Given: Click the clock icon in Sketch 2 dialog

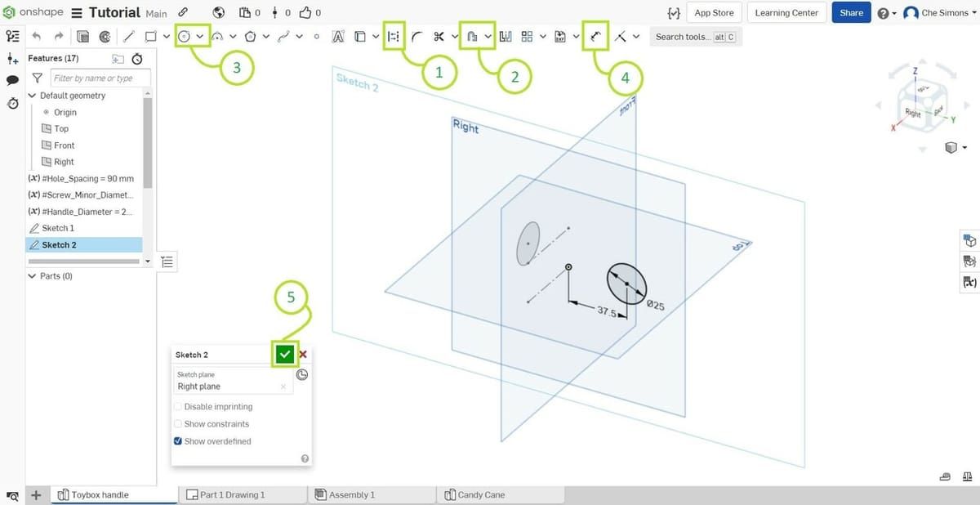Looking at the screenshot, I should [x=302, y=374].
